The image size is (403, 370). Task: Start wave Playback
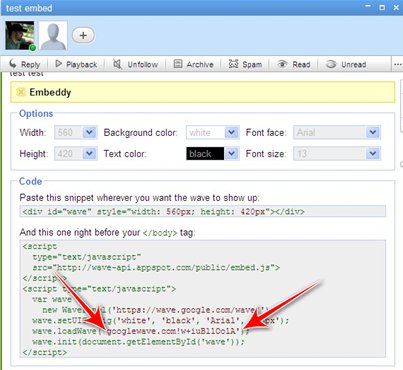[x=76, y=64]
